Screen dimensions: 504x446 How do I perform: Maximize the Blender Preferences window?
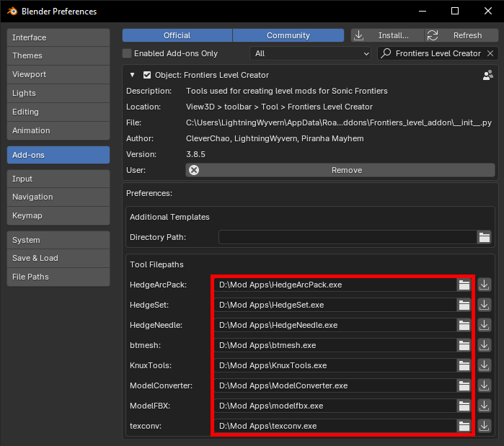(455, 12)
